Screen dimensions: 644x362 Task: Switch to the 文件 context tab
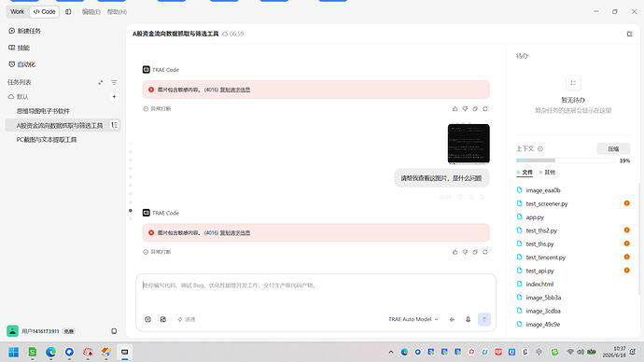[x=525, y=173]
